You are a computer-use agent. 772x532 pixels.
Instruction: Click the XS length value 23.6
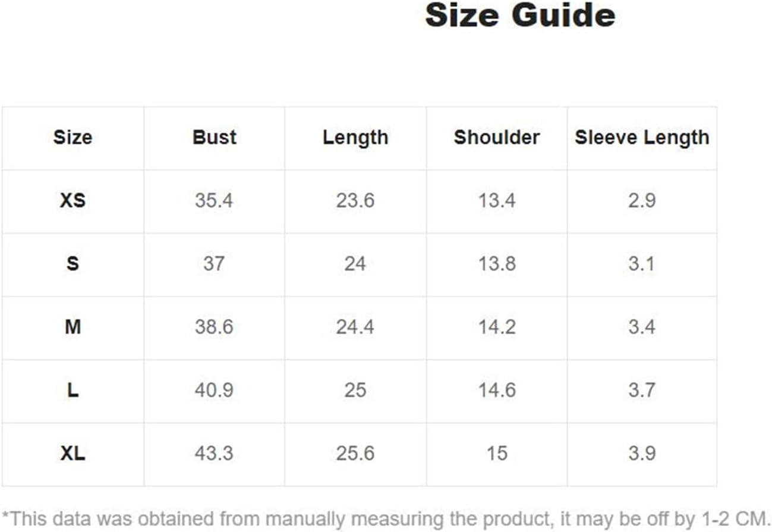tap(355, 200)
